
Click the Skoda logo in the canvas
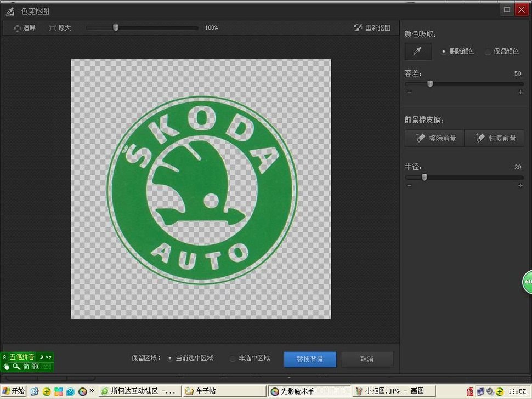[x=202, y=191]
